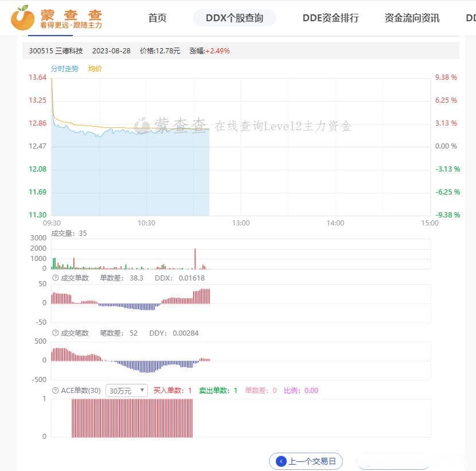This screenshot has height=471, width=476.
Task: Click the 14:00 time axis label
Action: point(335,223)
